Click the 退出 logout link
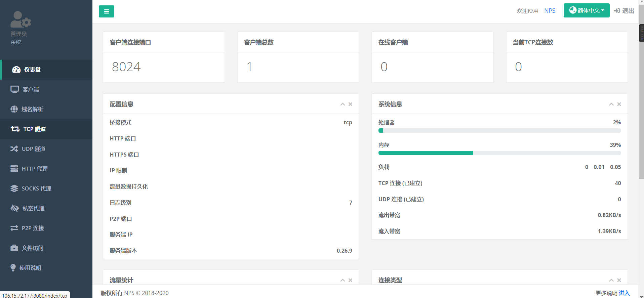This screenshot has width=644, height=298. pyautogui.click(x=624, y=11)
